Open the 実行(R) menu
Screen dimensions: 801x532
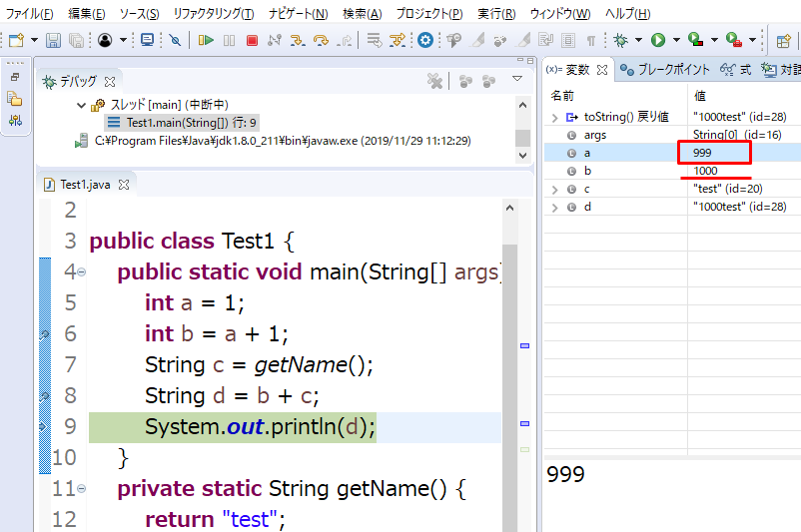(496, 13)
